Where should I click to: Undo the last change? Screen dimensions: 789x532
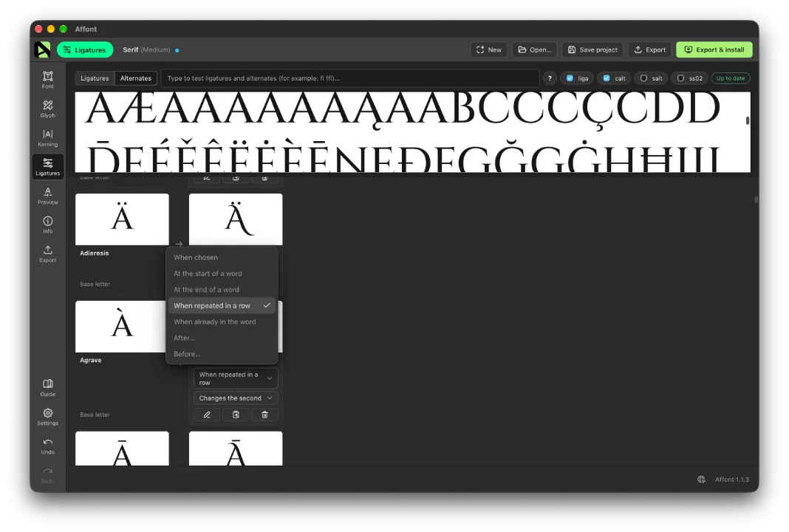48,446
